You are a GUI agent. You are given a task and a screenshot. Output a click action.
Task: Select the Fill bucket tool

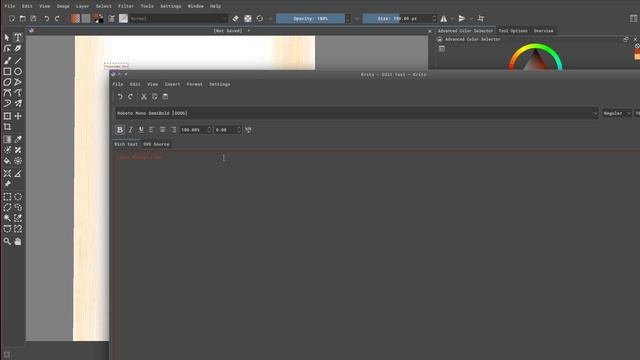(x=7, y=161)
